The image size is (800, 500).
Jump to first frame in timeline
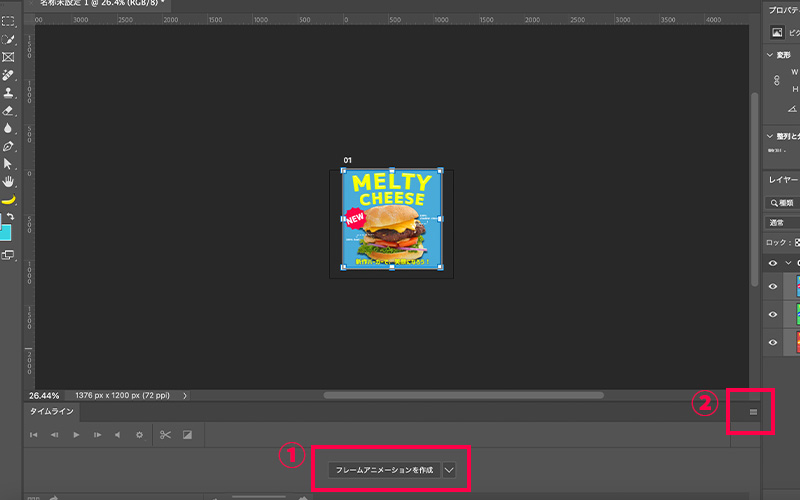coord(34,435)
